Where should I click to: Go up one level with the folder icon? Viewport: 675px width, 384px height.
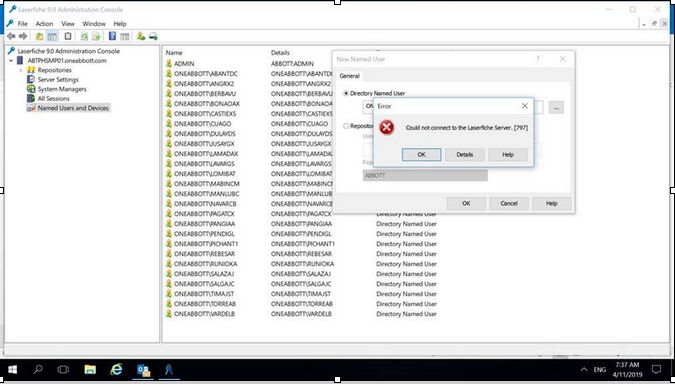39,37
